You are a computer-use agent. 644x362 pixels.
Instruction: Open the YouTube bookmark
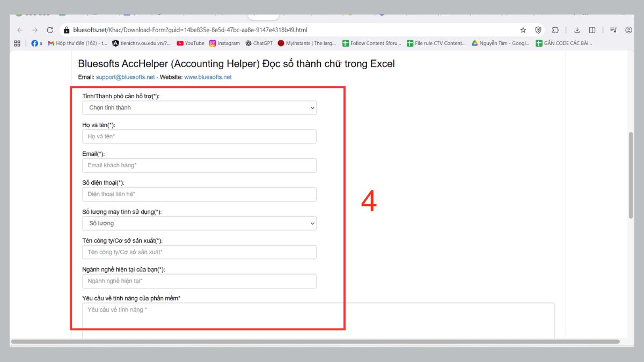tap(191, 43)
